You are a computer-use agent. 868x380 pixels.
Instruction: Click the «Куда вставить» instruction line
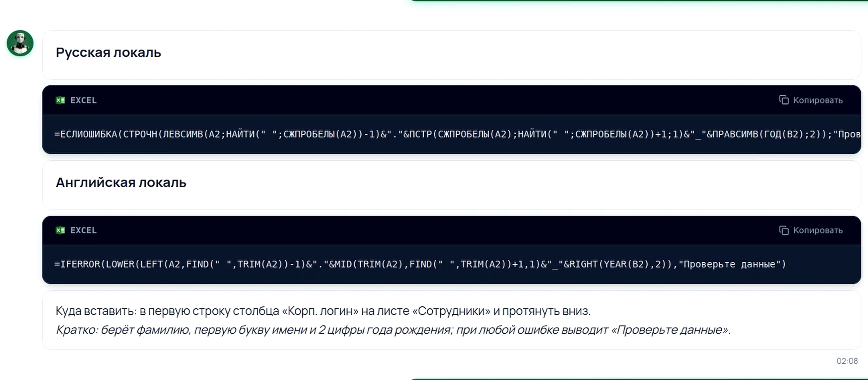[x=323, y=311]
